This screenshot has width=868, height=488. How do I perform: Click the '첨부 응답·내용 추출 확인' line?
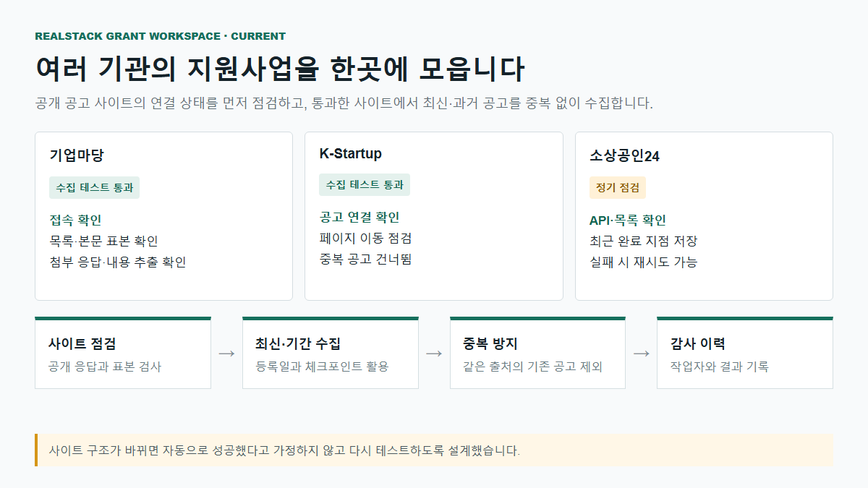118,262
